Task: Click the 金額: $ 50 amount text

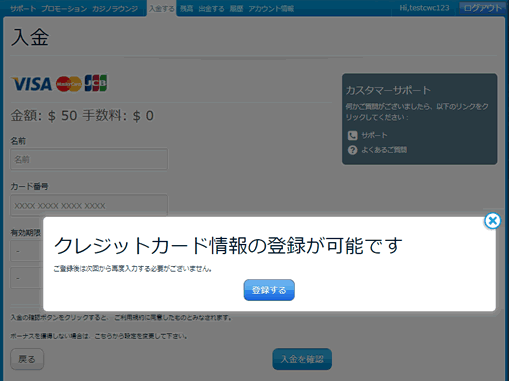Action: point(44,116)
